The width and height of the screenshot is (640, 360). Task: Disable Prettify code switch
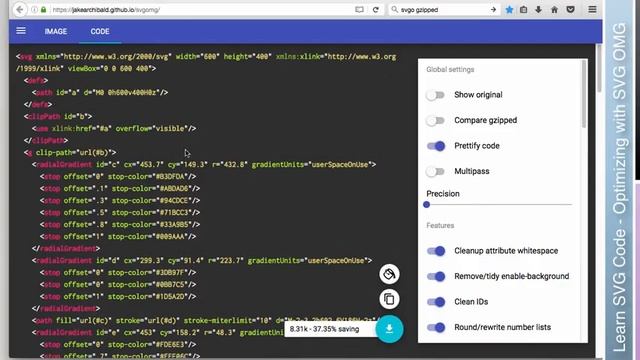click(436, 146)
